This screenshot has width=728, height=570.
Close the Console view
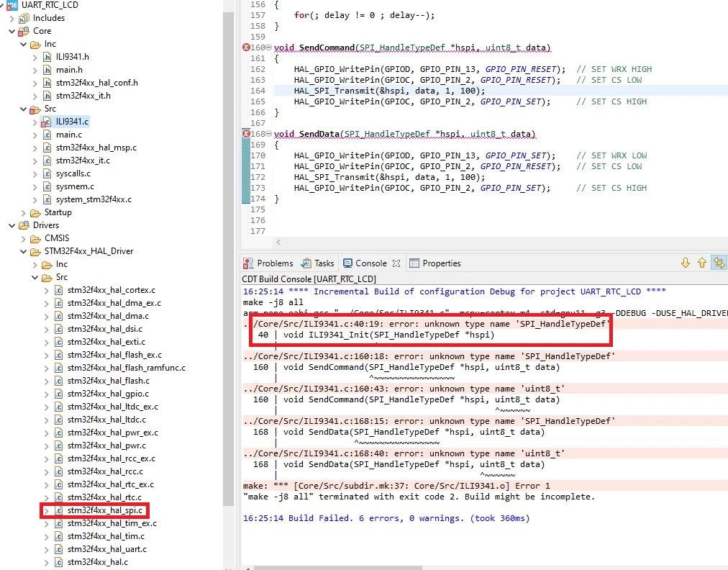pos(396,263)
